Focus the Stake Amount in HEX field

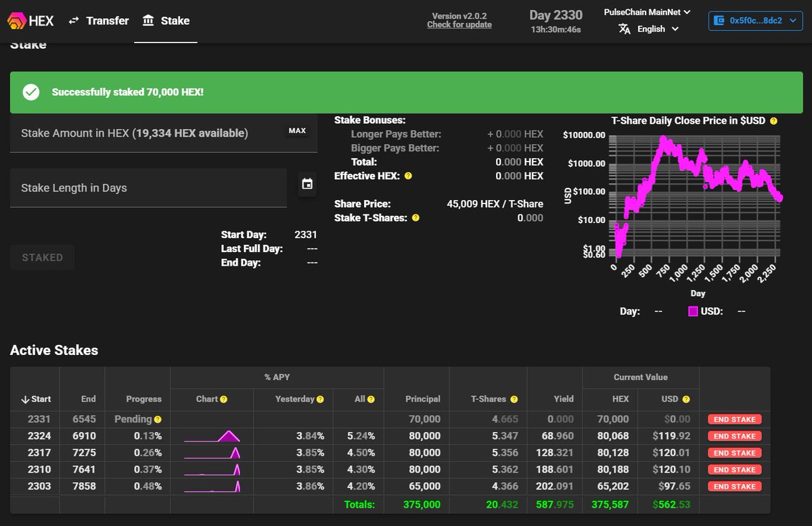point(163,133)
